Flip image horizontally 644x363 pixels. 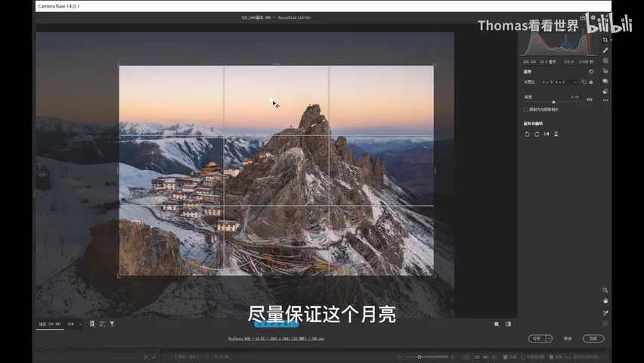pyautogui.click(x=546, y=134)
